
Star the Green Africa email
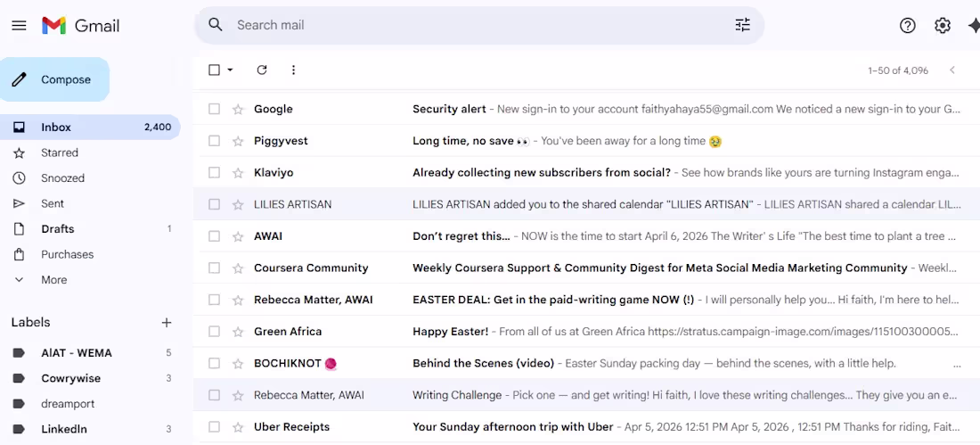238,332
